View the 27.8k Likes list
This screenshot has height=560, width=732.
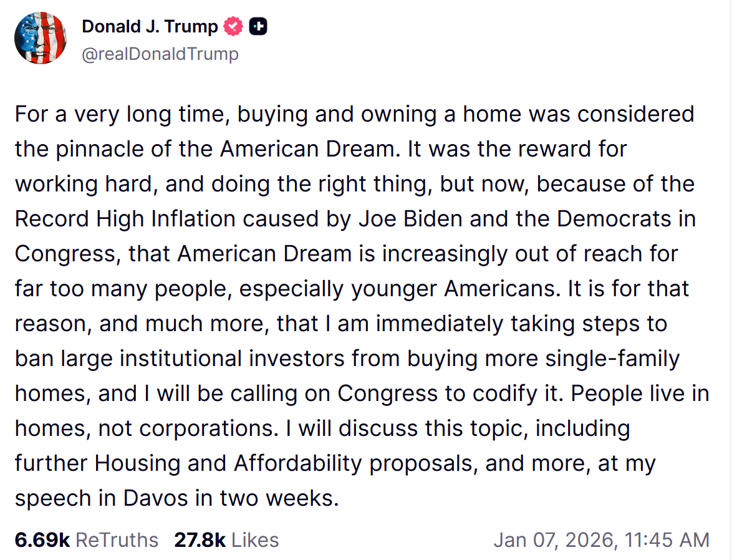pyautogui.click(x=226, y=539)
